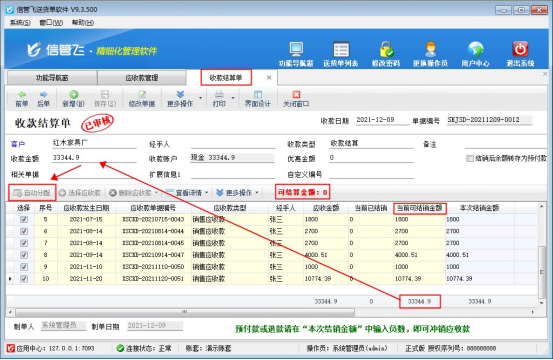Viewport: 553px width, 360px height.
Task: Open the 窗口(W) menu
Action: (x=51, y=23)
